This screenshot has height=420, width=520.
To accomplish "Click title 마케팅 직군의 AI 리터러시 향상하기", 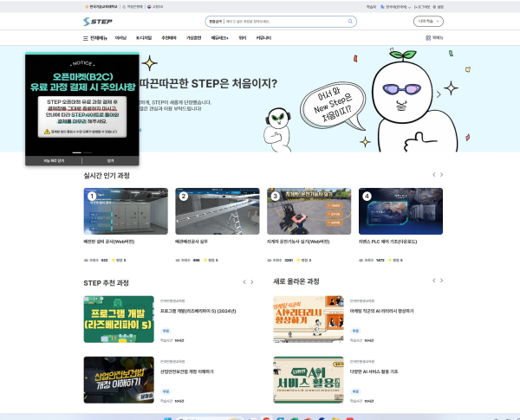I will point(381,311).
